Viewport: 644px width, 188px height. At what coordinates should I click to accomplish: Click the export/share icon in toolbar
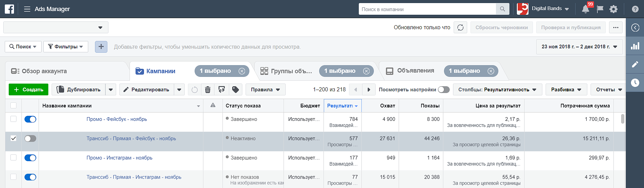(221, 90)
